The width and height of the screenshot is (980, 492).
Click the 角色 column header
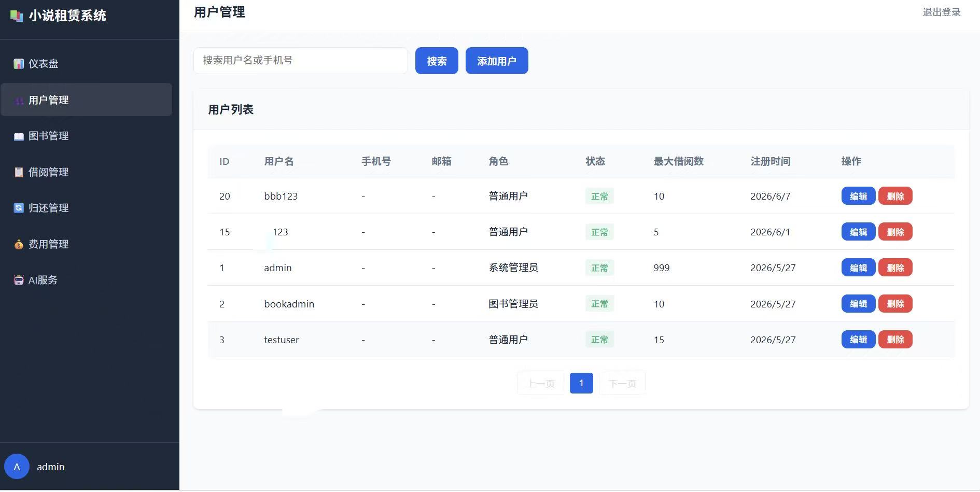point(498,161)
